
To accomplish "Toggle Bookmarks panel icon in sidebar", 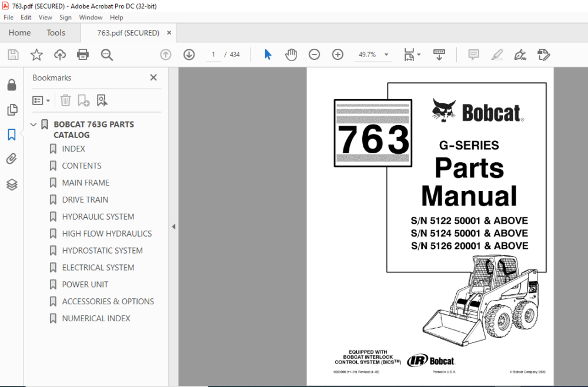I will tap(12, 134).
